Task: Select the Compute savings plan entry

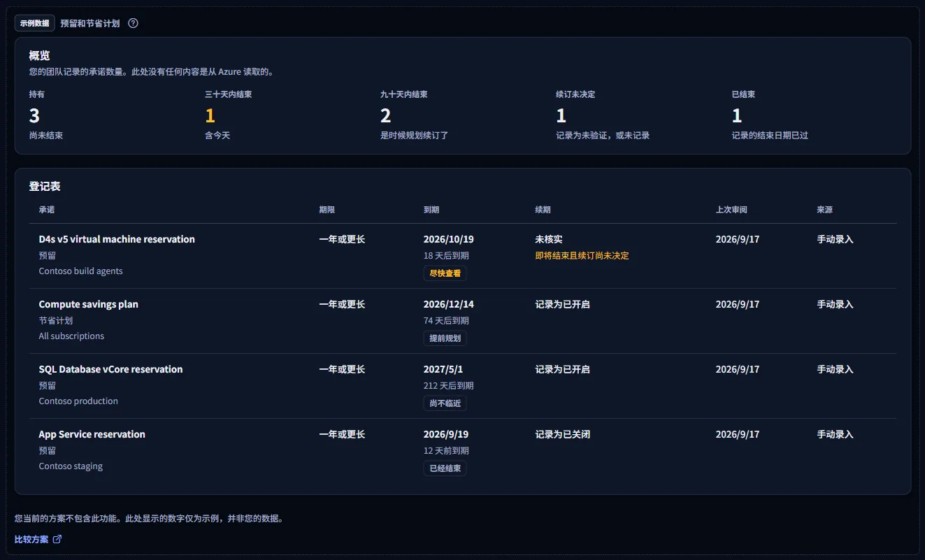Action: [x=89, y=304]
